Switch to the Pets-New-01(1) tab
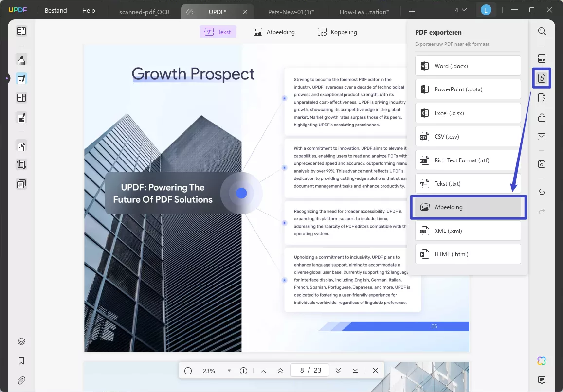This screenshot has height=392, width=563. coord(291,12)
